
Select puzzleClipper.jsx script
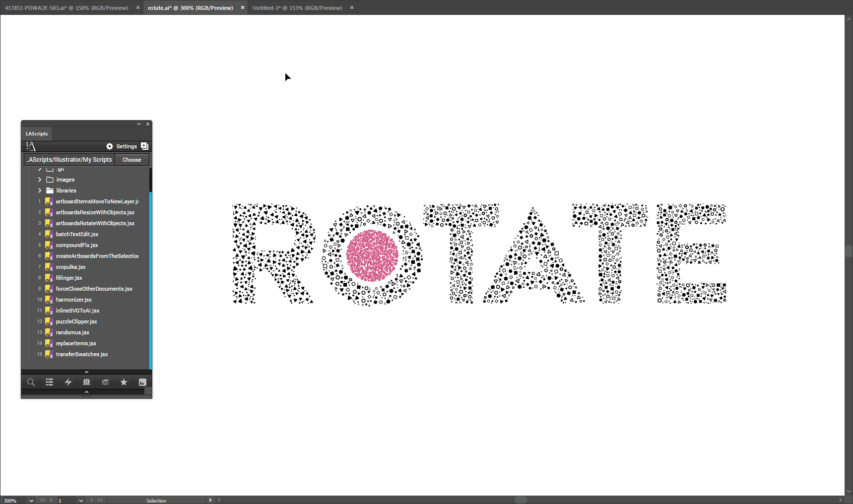click(x=85, y=321)
